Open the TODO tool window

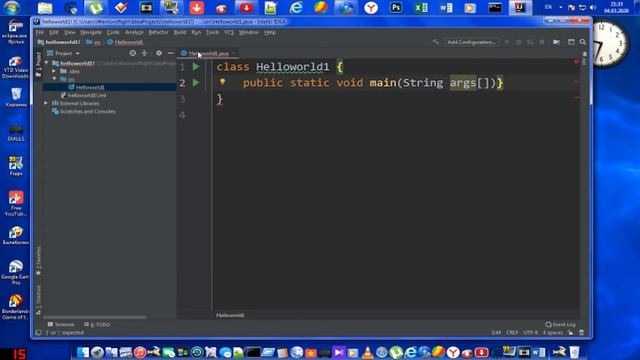(x=97, y=324)
